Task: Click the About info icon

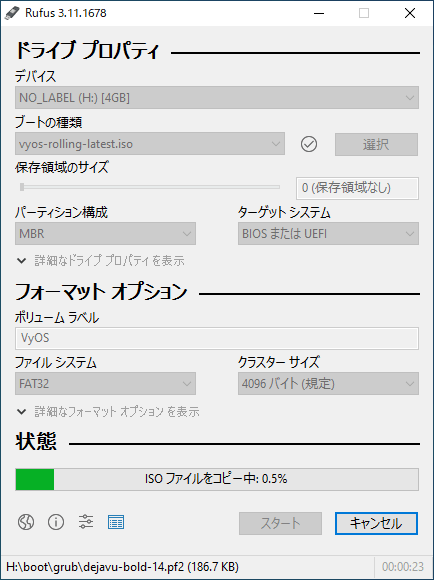Action: pyautogui.click(x=56, y=522)
